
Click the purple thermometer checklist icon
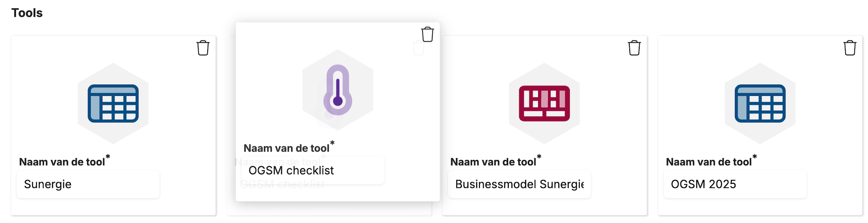click(x=338, y=90)
